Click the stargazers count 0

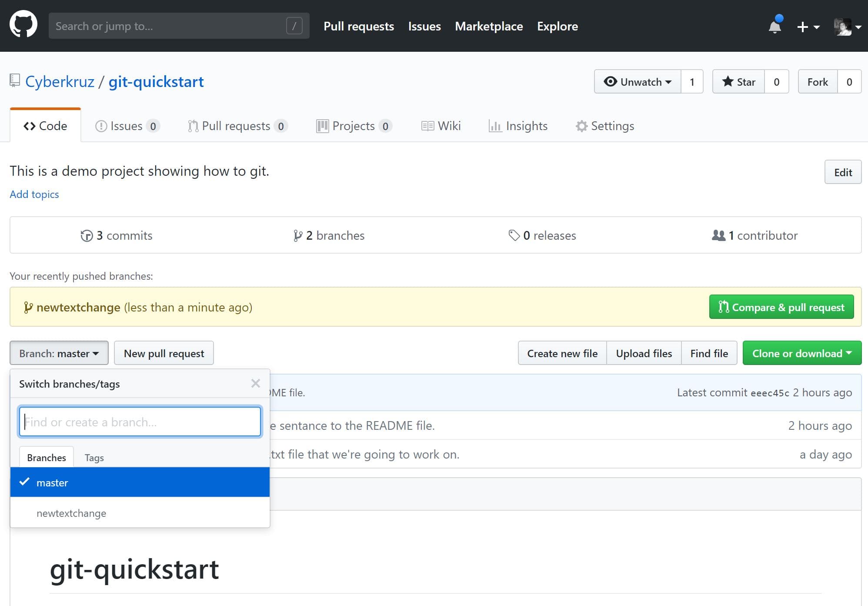pos(777,81)
